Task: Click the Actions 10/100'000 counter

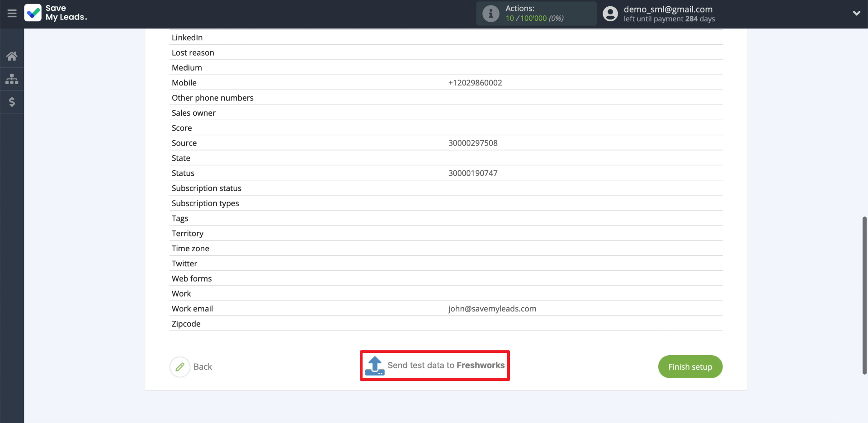Action: [534, 19]
